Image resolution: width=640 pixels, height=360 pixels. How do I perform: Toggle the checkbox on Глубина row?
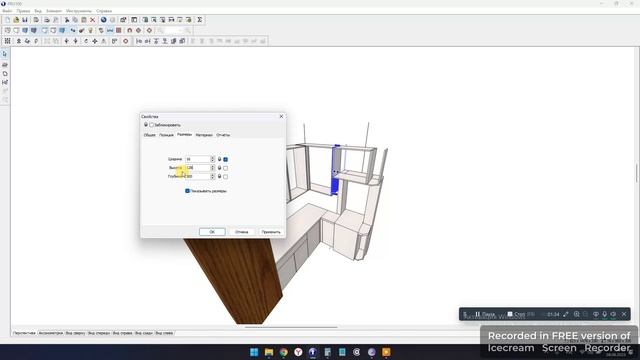(226, 176)
